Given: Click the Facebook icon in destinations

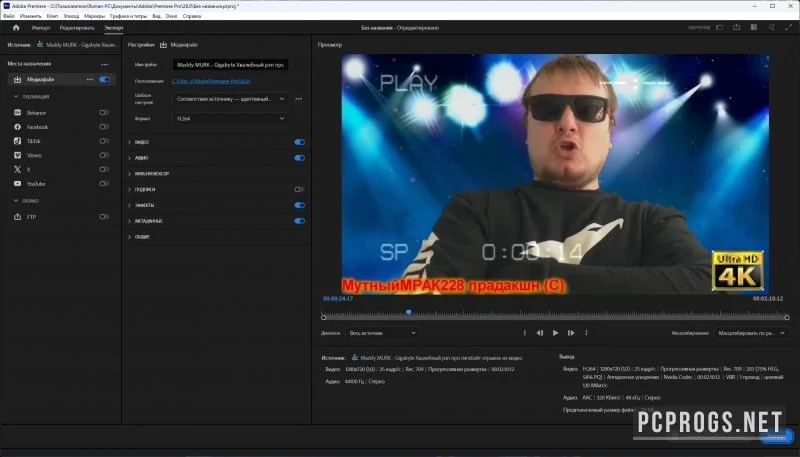Looking at the screenshot, I should [17, 127].
